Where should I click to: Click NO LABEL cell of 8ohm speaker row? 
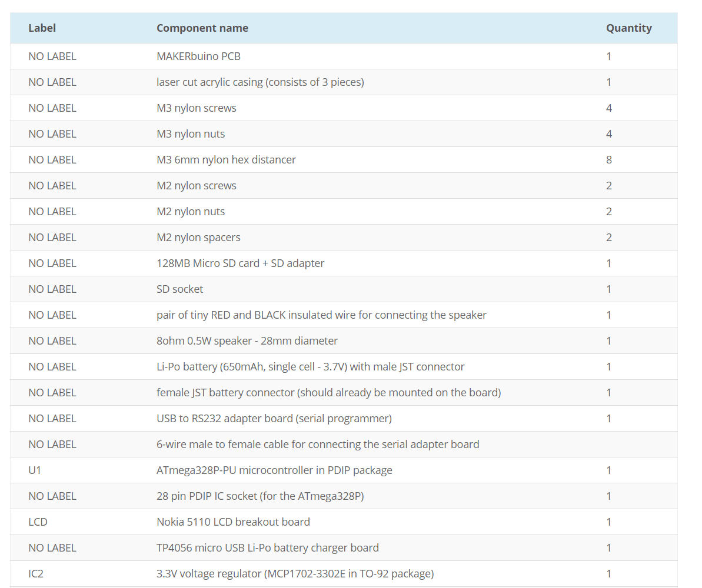pos(52,341)
